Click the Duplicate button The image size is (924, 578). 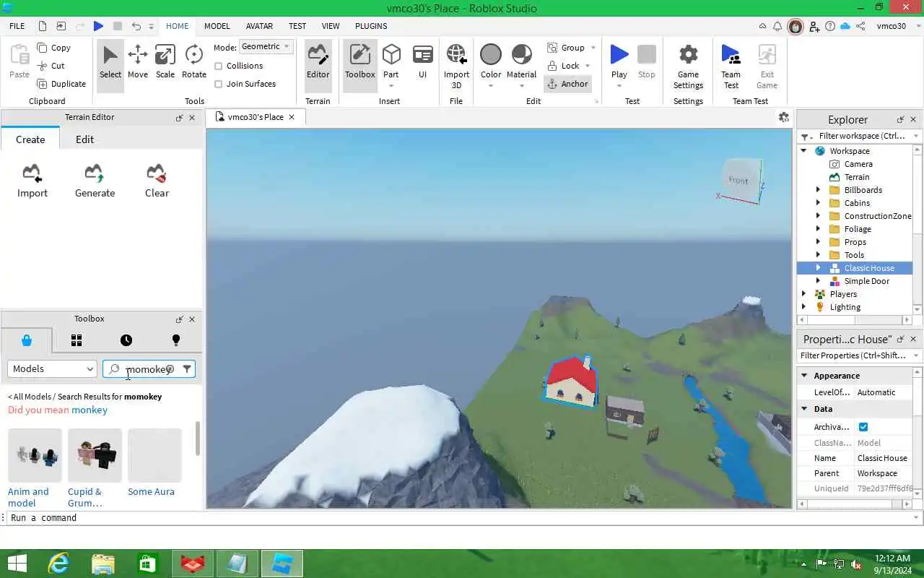[x=61, y=84]
